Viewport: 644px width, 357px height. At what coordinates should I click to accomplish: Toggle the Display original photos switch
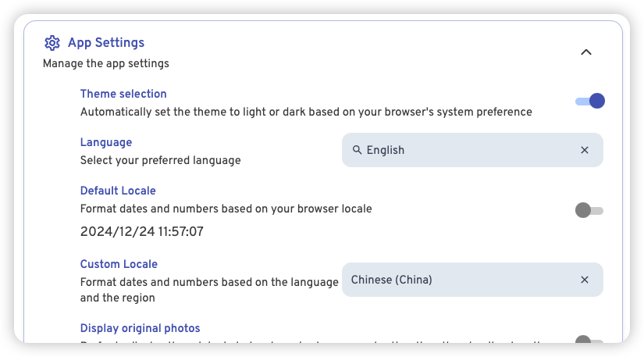pyautogui.click(x=589, y=341)
